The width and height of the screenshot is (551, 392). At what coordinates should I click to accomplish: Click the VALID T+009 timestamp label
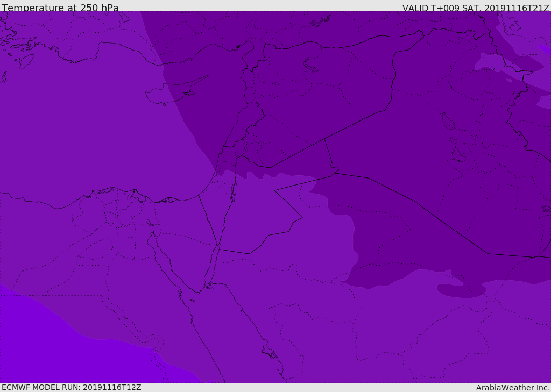pos(476,8)
